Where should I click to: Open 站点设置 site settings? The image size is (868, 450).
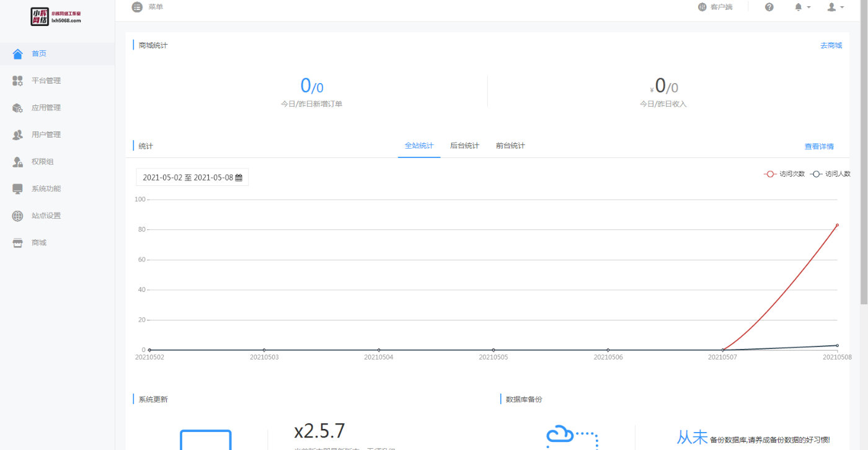pyautogui.click(x=46, y=215)
